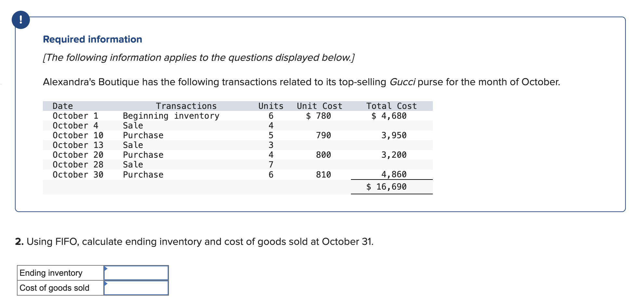Select the 810 unit cost value
644x307 pixels.
click(323, 175)
